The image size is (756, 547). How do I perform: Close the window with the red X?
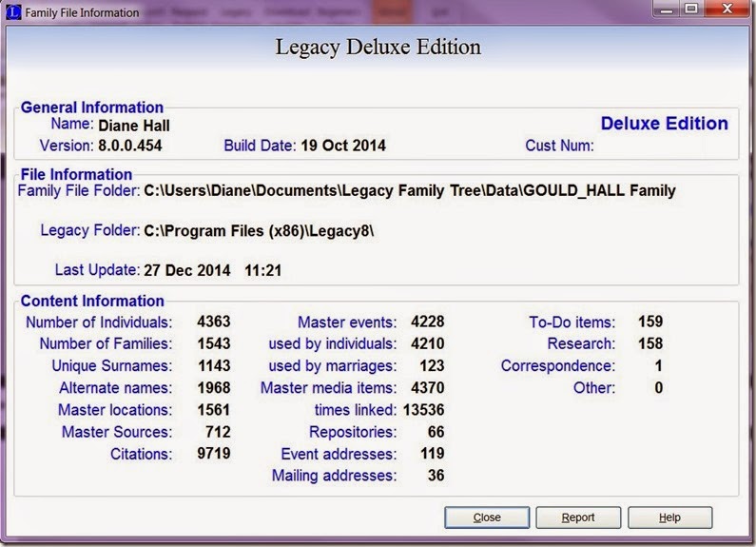(727, 9)
